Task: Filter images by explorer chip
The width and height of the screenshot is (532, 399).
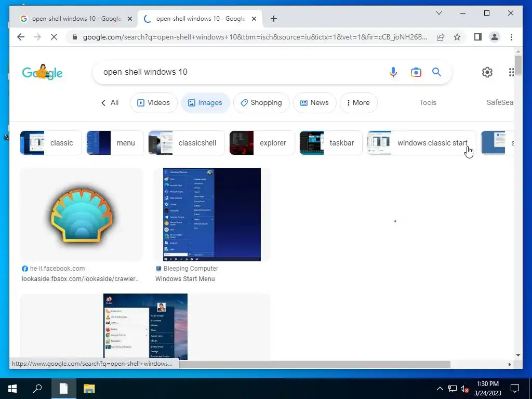Action: [x=262, y=143]
